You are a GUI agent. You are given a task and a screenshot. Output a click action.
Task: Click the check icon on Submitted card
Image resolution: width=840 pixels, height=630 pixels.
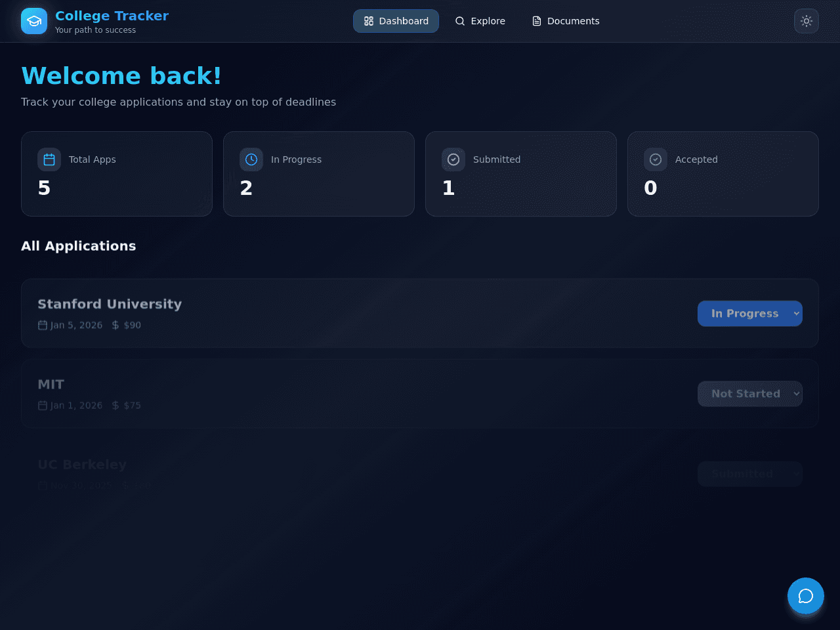[x=453, y=159]
